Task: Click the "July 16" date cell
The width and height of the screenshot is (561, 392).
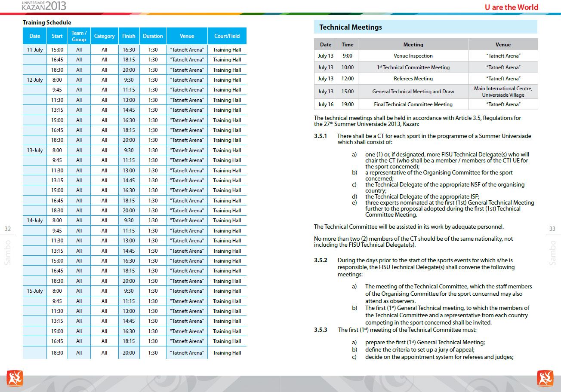Action: coord(326,104)
